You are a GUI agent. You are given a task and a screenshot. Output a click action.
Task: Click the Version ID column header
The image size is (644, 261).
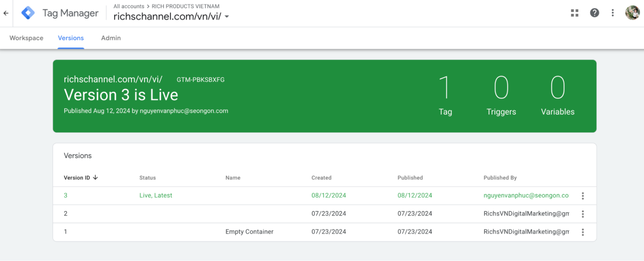[x=77, y=178]
